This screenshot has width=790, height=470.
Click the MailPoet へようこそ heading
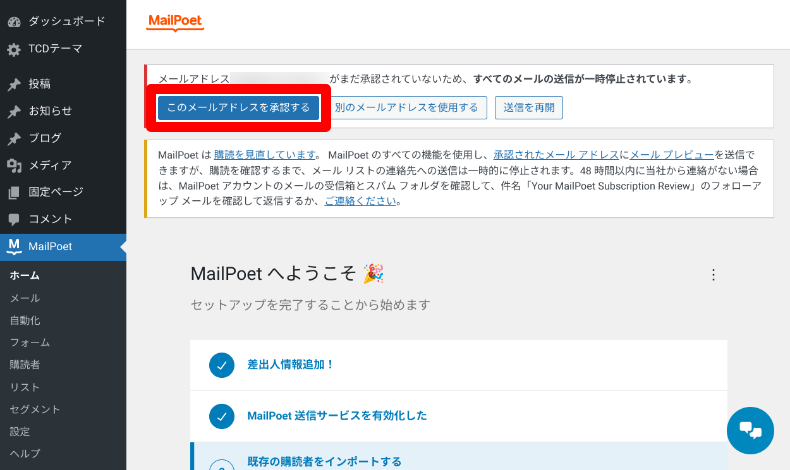pyautogui.click(x=287, y=274)
